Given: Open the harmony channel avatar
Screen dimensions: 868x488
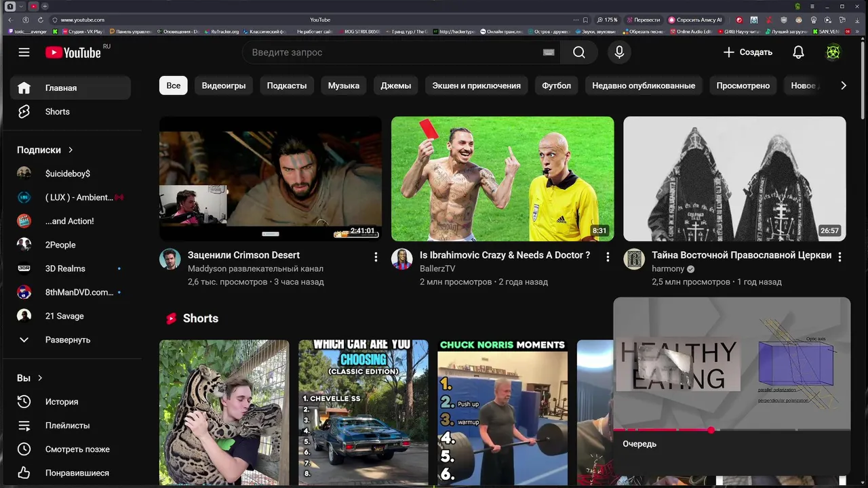Looking at the screenshot, I should coord(634,259).
